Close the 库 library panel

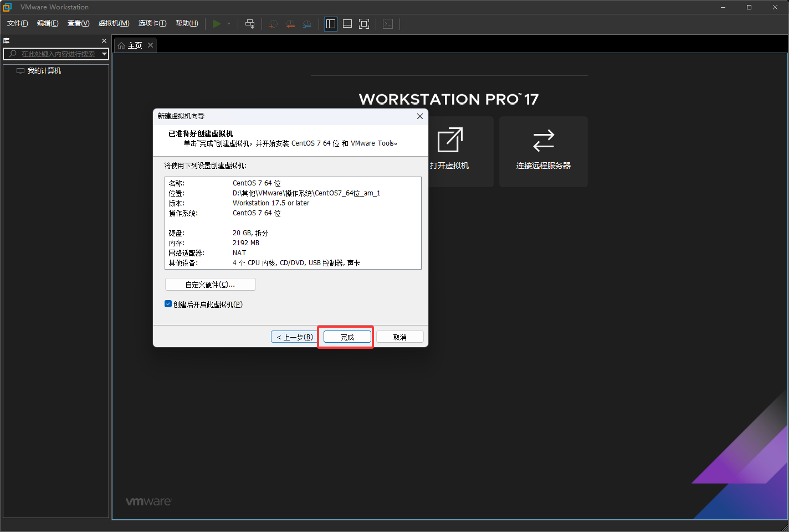104,41
